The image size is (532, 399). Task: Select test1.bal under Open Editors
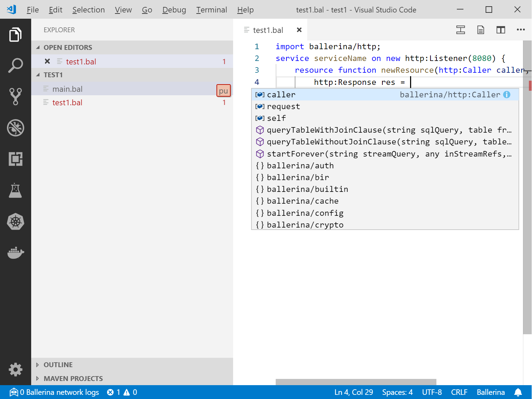point(132,61)
